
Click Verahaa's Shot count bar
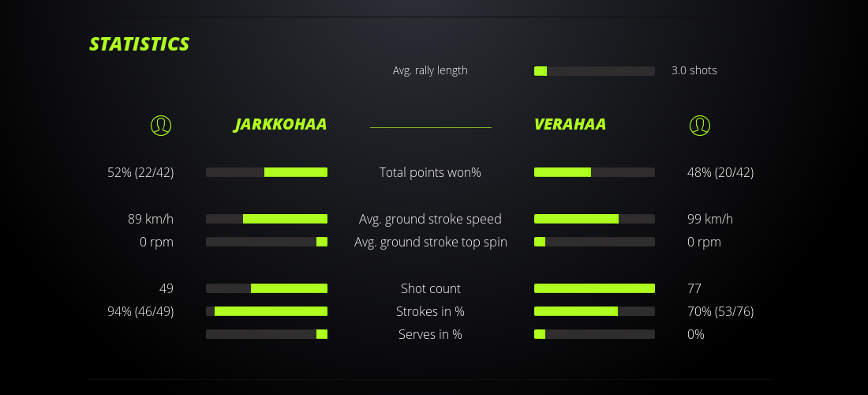click(x=594, y=288)
